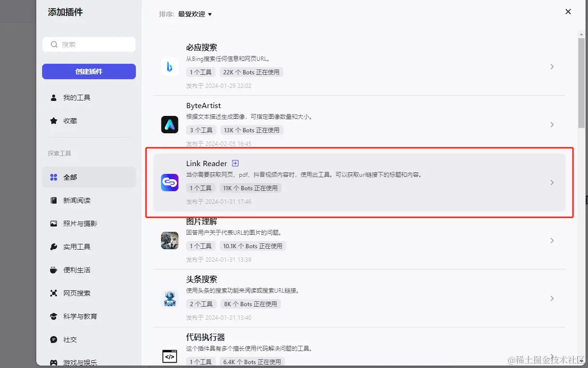
Task: Click the 必应搜索 plugin title
Action: click(202, 47)
